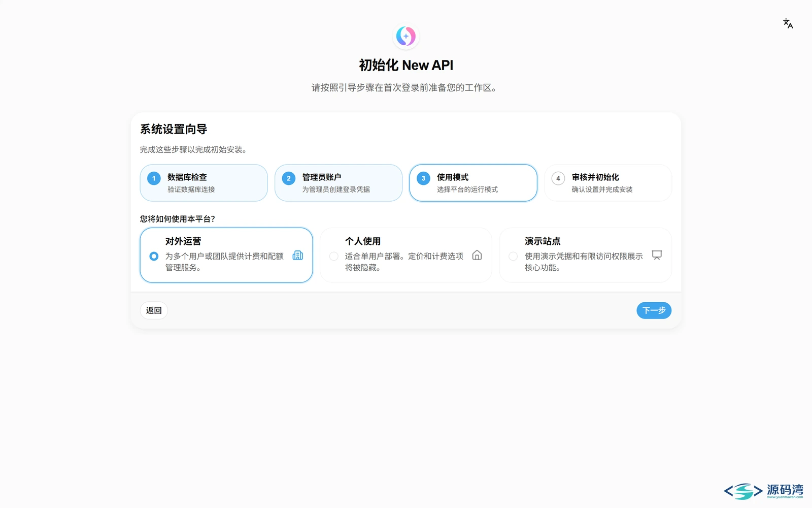Jump to the 审核并初始化 step
The image size is (812, 508).
[x=608, y=183]
